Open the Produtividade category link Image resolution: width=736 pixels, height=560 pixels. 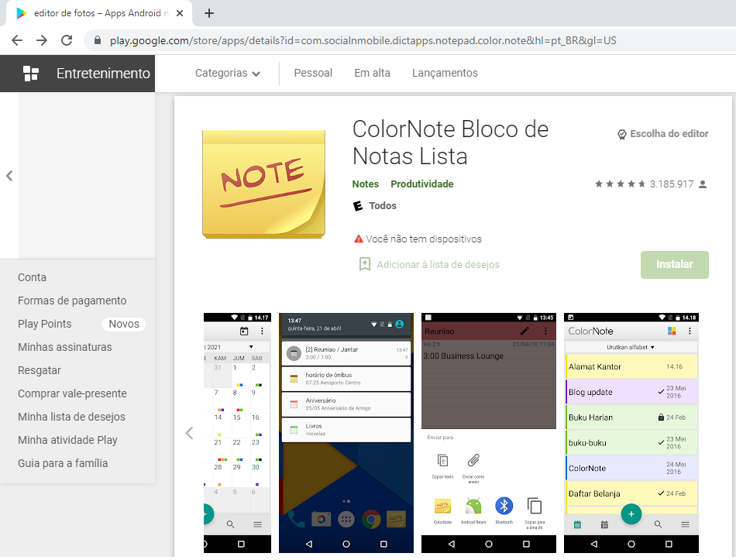422,184
